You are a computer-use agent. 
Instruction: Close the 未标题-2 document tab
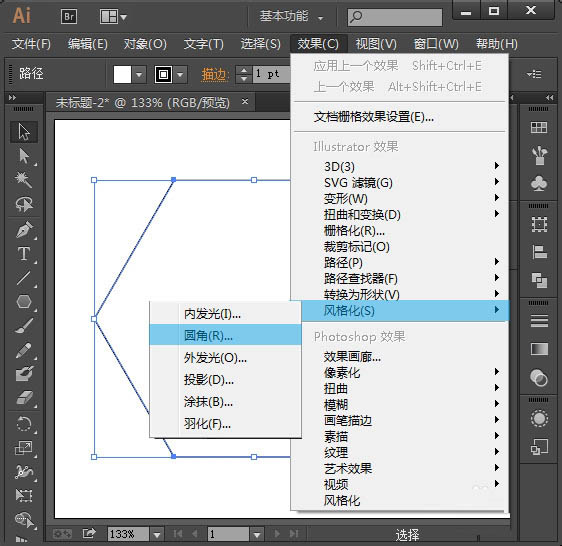[x=245, y=102]
